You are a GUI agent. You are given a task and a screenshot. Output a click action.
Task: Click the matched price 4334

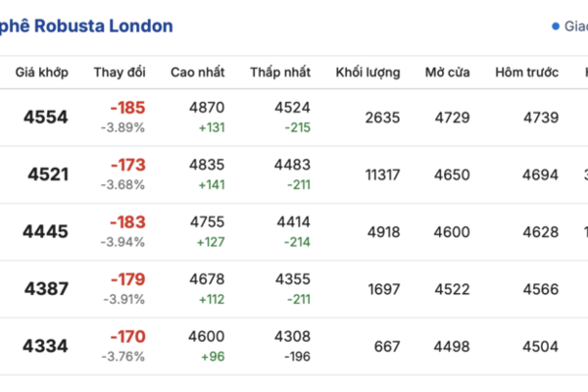(47, 346)
